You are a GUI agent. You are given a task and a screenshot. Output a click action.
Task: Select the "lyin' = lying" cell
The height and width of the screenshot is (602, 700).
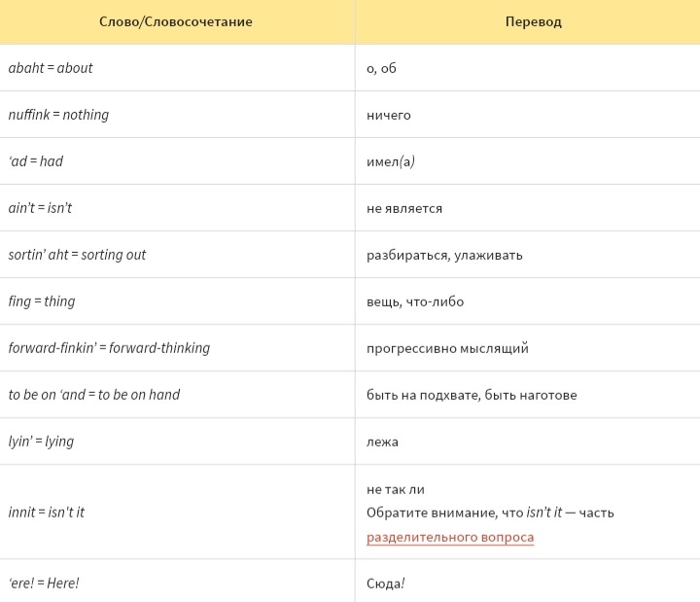pos(41,442)
